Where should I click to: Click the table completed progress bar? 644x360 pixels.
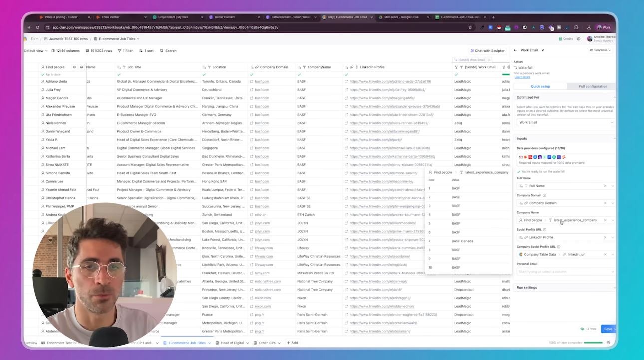click(x=593, y=343)
